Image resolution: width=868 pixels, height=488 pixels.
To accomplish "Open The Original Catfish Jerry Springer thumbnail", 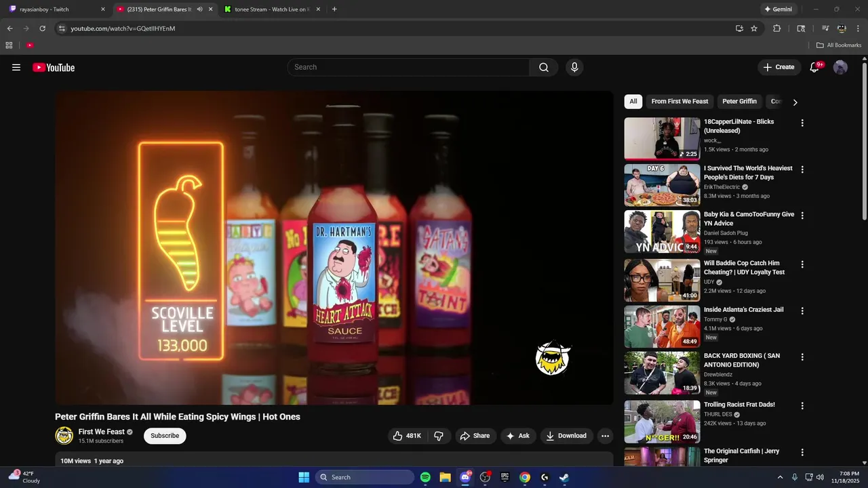I will tap(662, 457).
